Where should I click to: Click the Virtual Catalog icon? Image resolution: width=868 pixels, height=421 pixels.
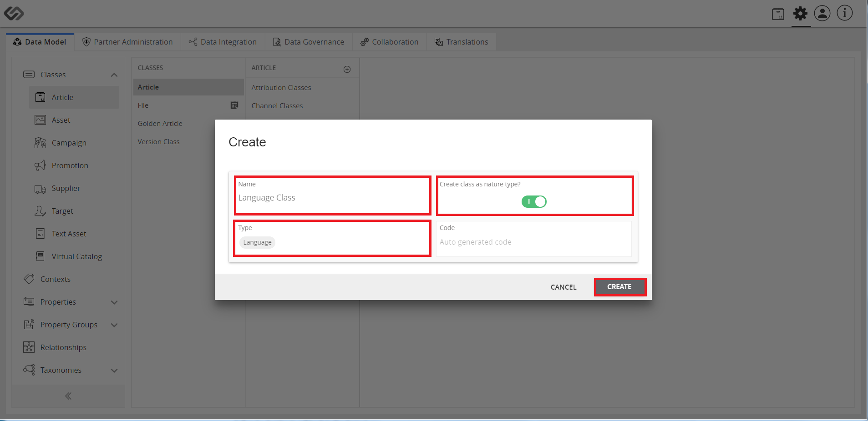click(x=40, y=256)
